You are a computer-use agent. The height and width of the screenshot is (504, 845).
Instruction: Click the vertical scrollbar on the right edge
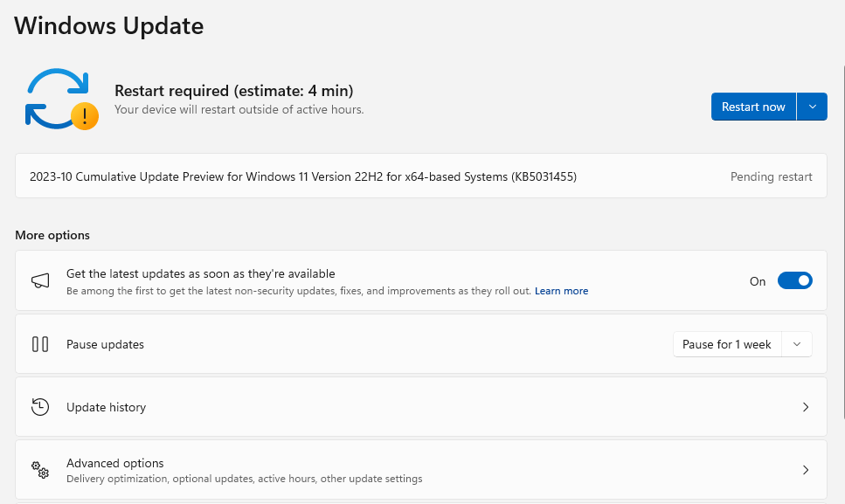[843, 242]
